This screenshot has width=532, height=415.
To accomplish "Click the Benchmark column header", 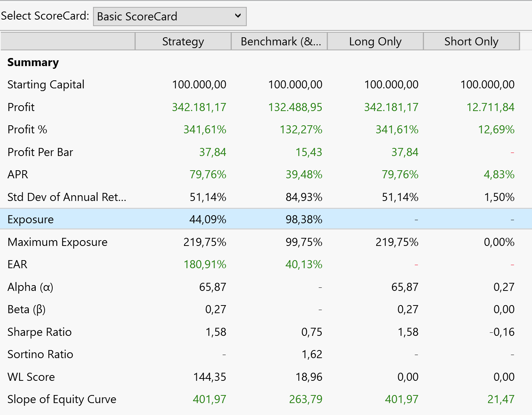I will [x=279, y=41].
